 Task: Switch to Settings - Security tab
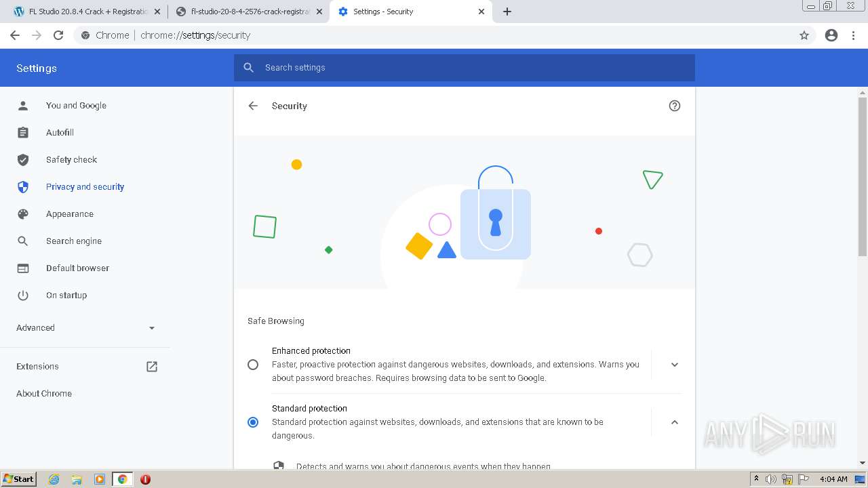coord(411,12)
